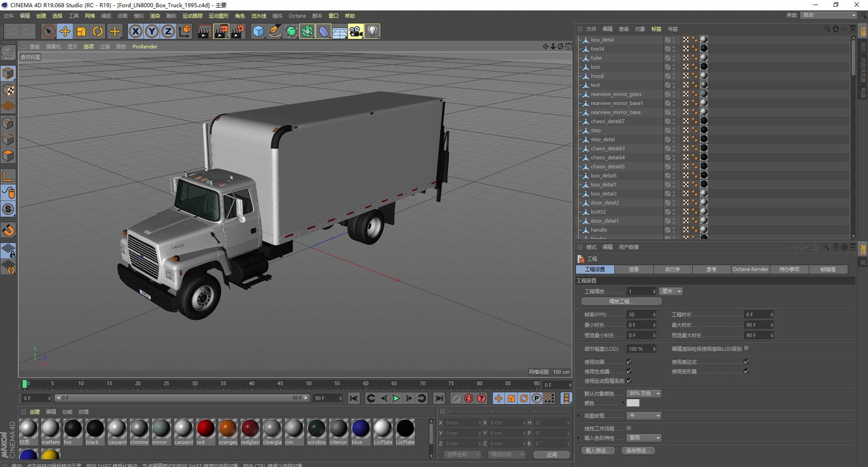Select rearview_mirror_glass object in list
This screenshot has height=467, width=868.
pos(616,94)
